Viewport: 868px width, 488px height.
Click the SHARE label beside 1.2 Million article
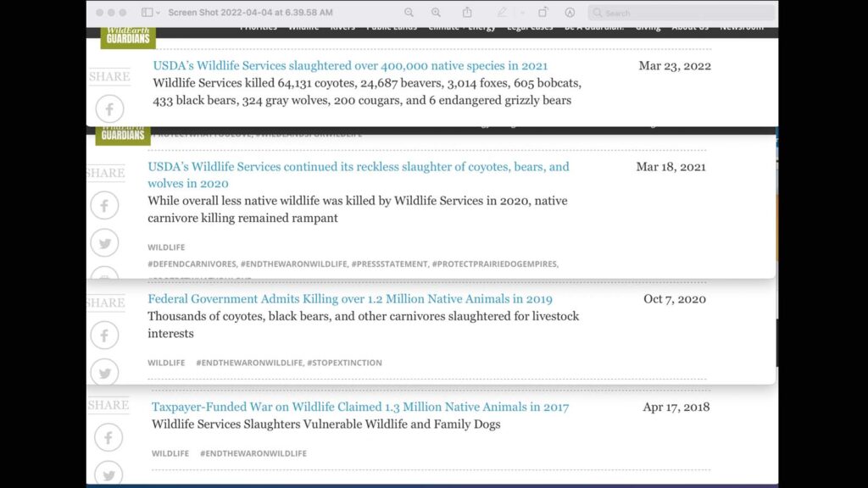(x=105, y=302)
